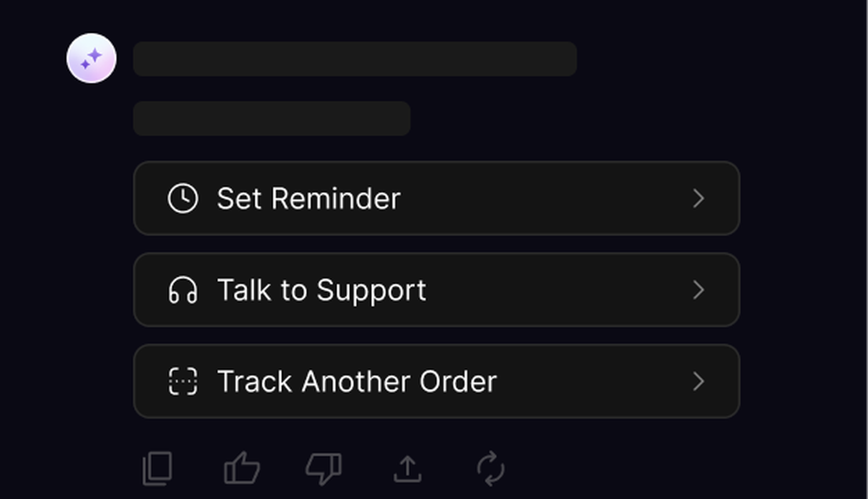Click the "Talk to Support" text label
Screen dimensions: 868x499
click(x=321, y=290)
